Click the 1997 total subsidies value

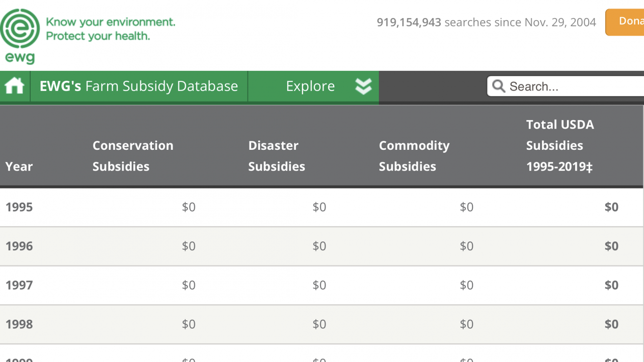612,286
